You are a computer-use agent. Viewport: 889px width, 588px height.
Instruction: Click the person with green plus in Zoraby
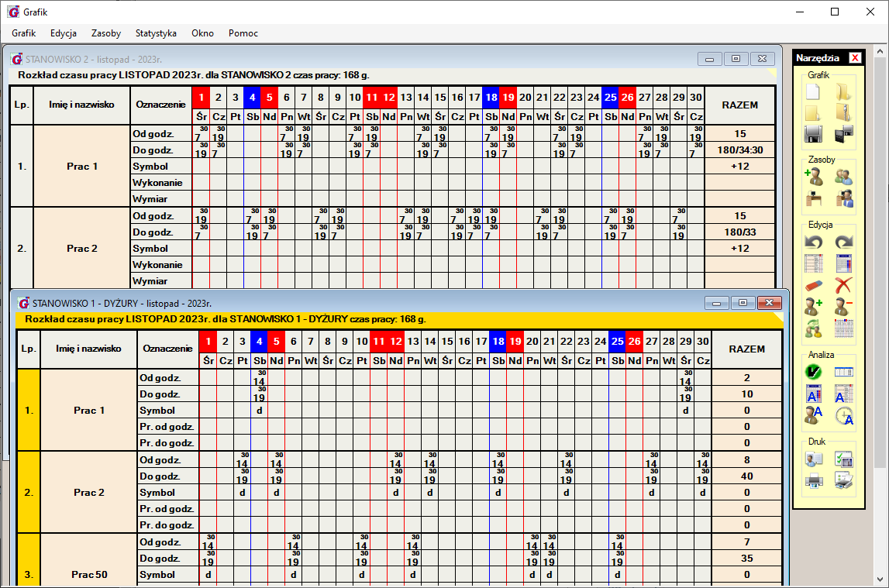click(x=813, y=177)
